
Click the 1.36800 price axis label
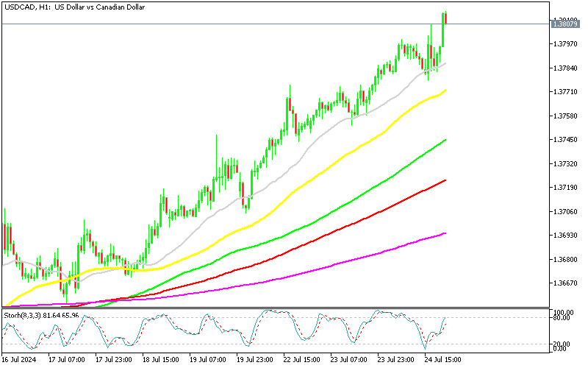pyautogui.click(x=565, y=259)
